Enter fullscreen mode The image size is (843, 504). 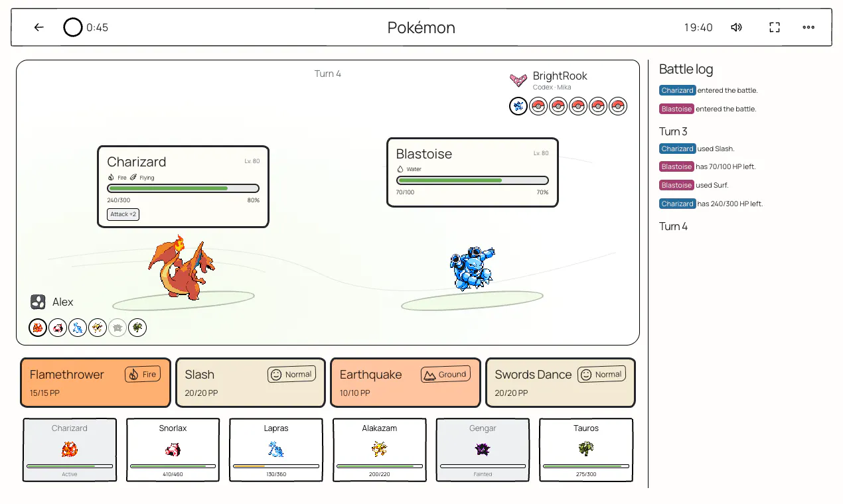[x=775, y=27]
